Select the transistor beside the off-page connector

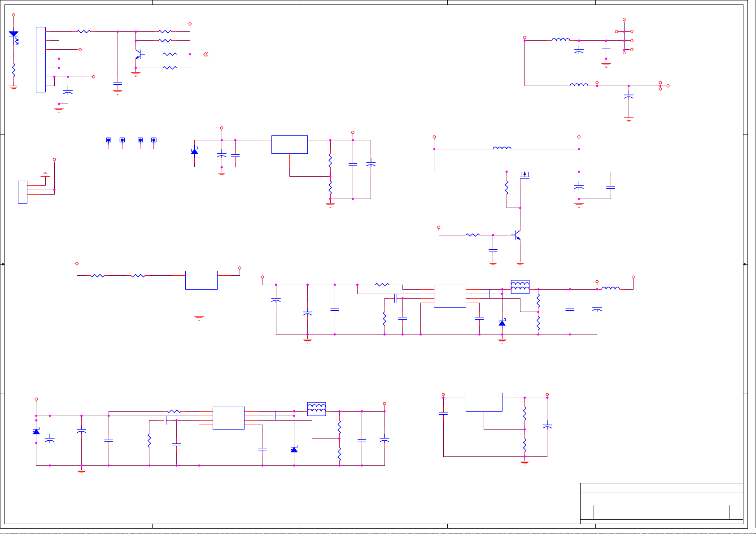coord(139,54)
